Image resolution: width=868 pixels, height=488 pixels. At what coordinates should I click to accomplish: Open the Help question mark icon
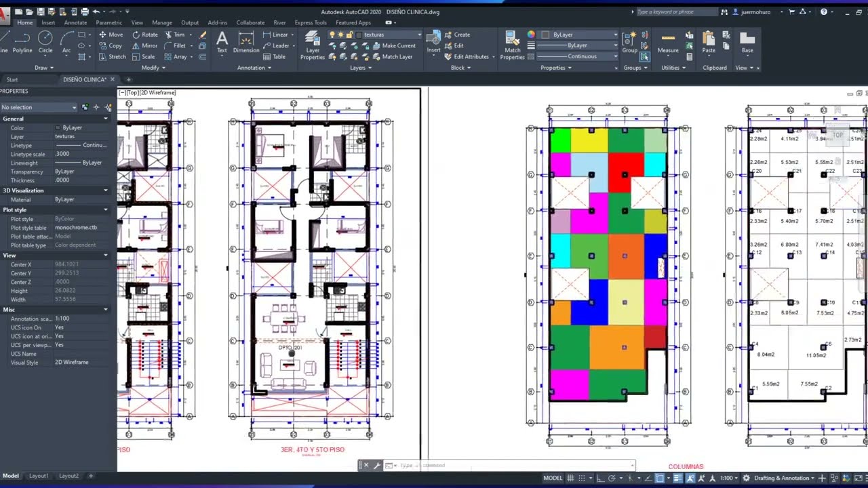(824, 12)
